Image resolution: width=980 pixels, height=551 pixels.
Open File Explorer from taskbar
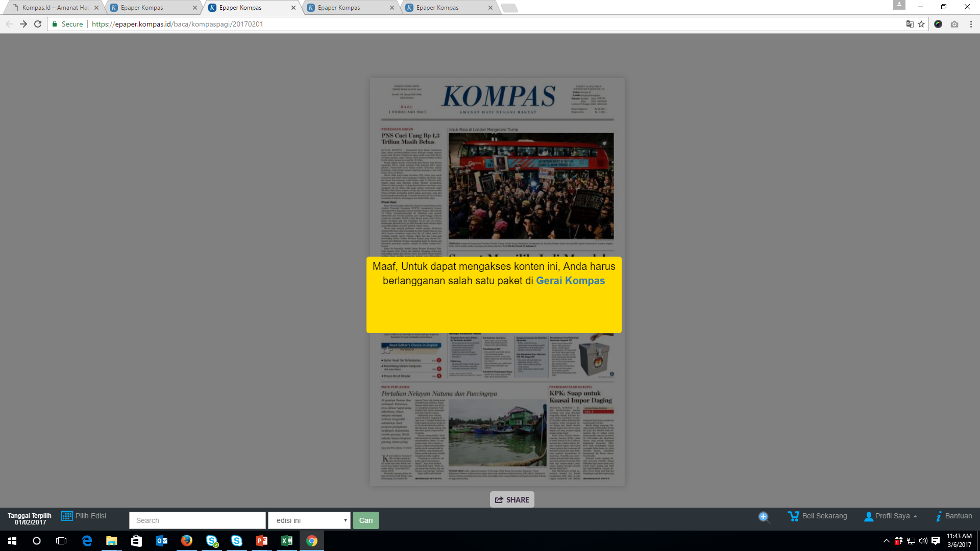point(111,541)
